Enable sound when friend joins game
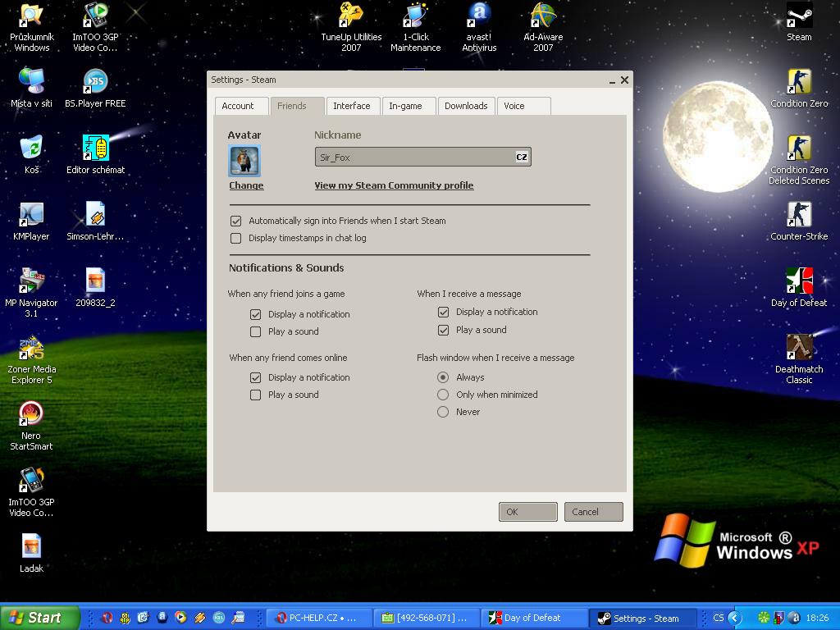This screenshot has width=840, height=630. click(256, 331)
